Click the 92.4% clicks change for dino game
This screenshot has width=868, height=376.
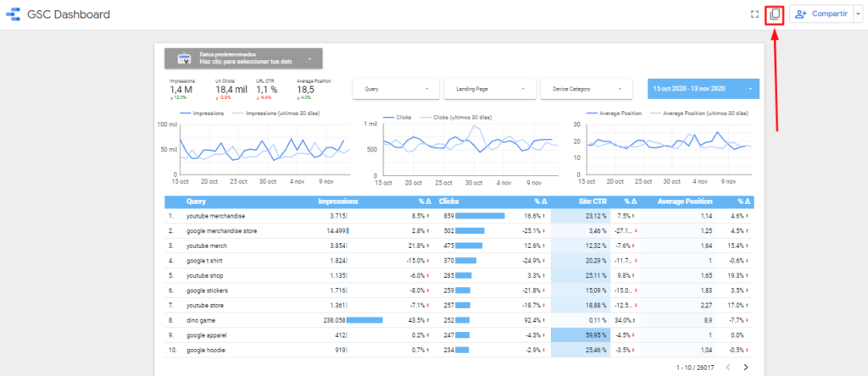(x=534, y=321)
